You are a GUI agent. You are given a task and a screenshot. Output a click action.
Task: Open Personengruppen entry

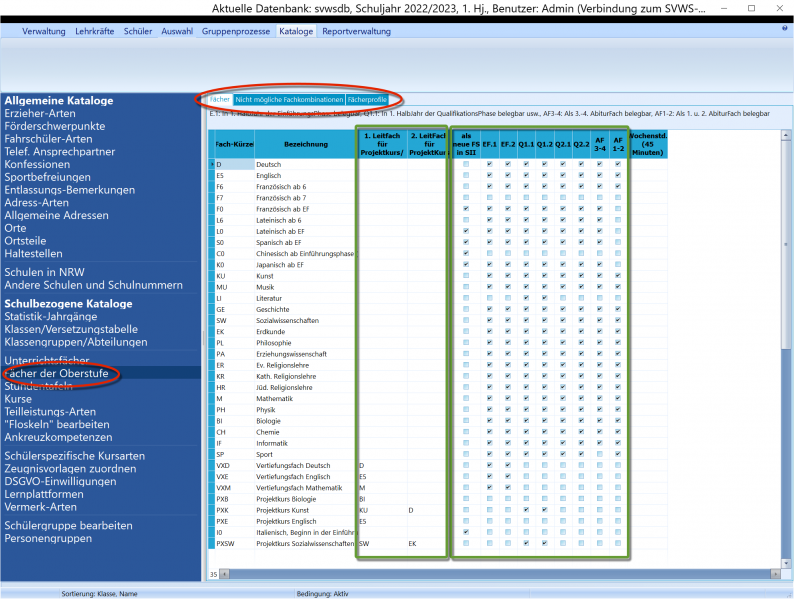click(x=48, y=538)
